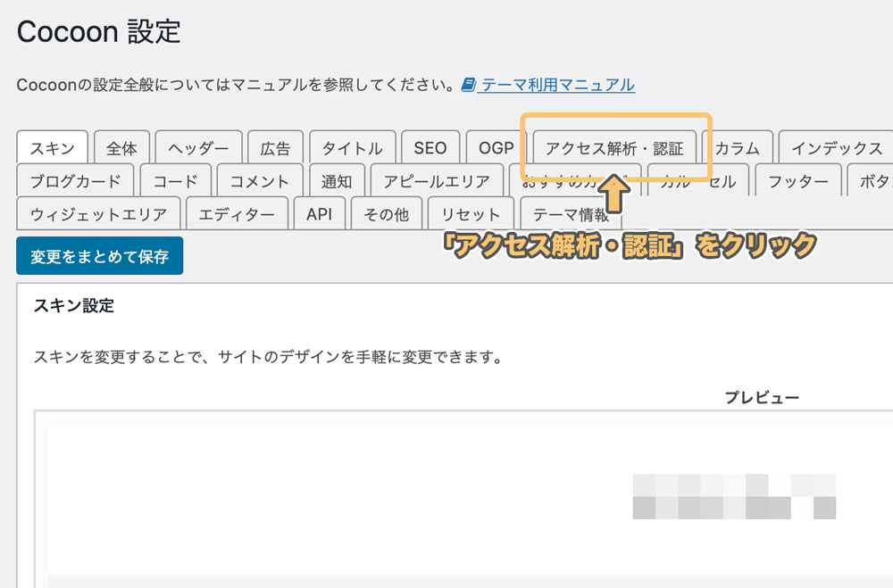Open the テーマ利用マニュアル link
This screenshot has width=893, height=588.
558,85
